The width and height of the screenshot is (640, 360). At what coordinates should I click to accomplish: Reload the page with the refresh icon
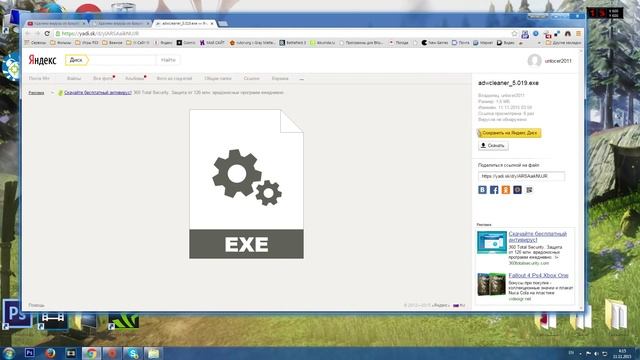[47, 33]
